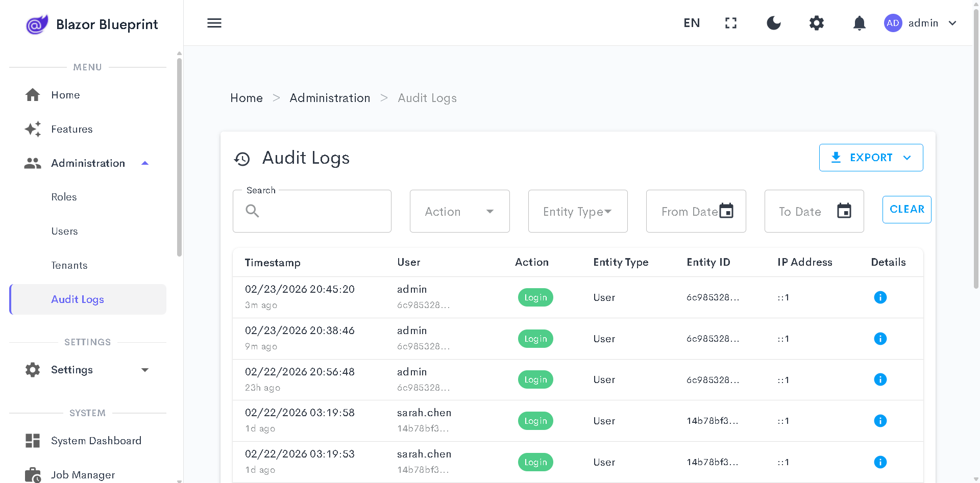
Task: Toggle dark mode with the moon icon
Action: (773, 23)
